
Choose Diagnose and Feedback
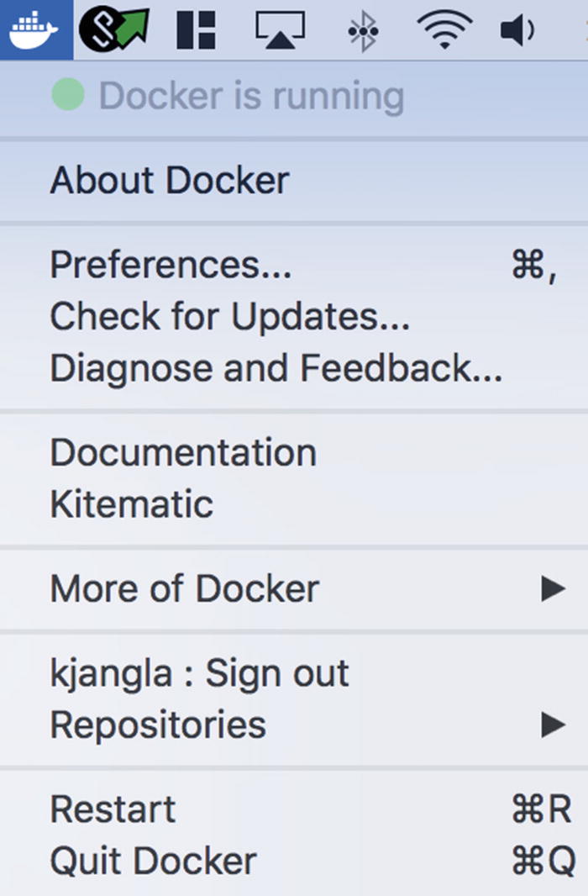(276, 368)
